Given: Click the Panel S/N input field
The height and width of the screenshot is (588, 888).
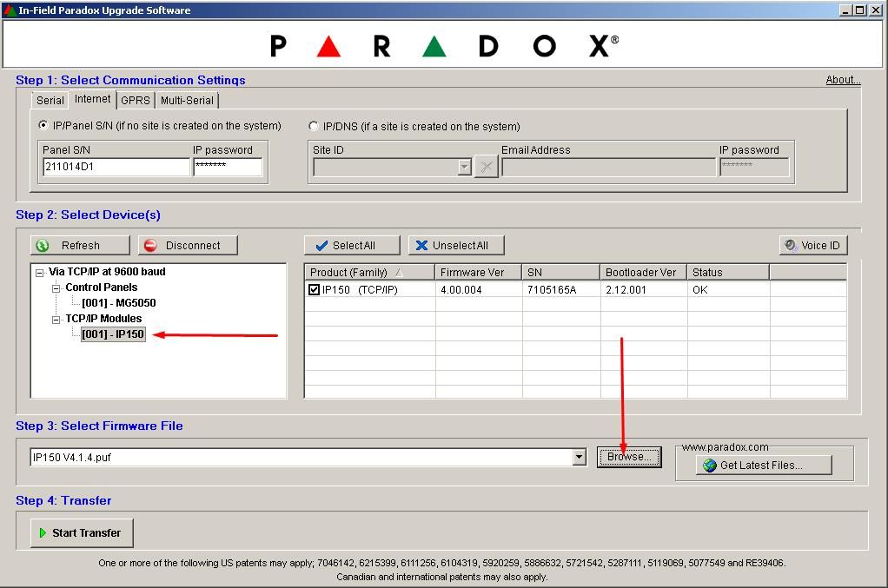Looking at the screenshot, I should pyautogui.click(x=116, y=167).
